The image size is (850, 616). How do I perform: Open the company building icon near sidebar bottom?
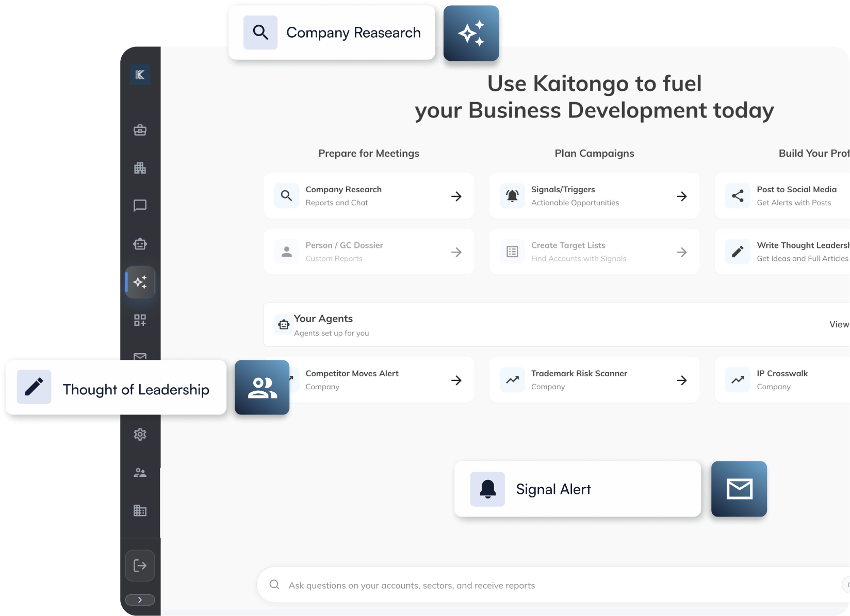point(140,510)
